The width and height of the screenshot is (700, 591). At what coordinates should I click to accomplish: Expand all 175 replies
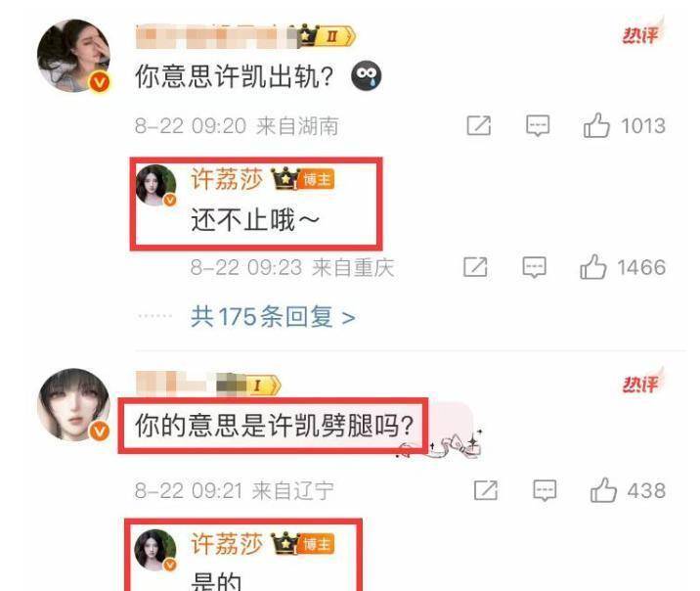point(273,317)
